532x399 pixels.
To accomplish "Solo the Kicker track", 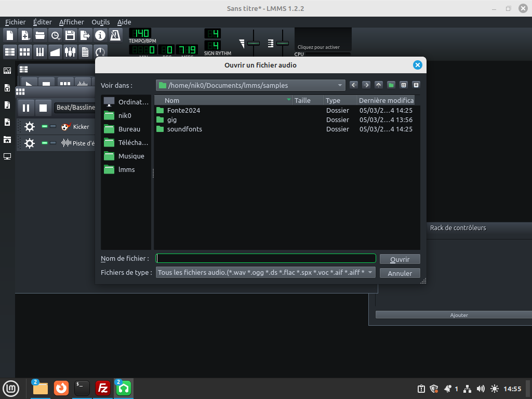I will [53, 126].
